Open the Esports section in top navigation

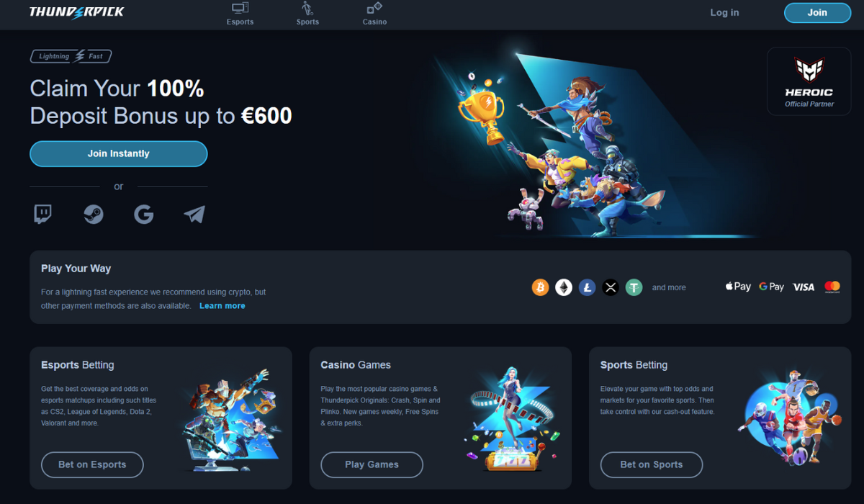tap(240, 14)
